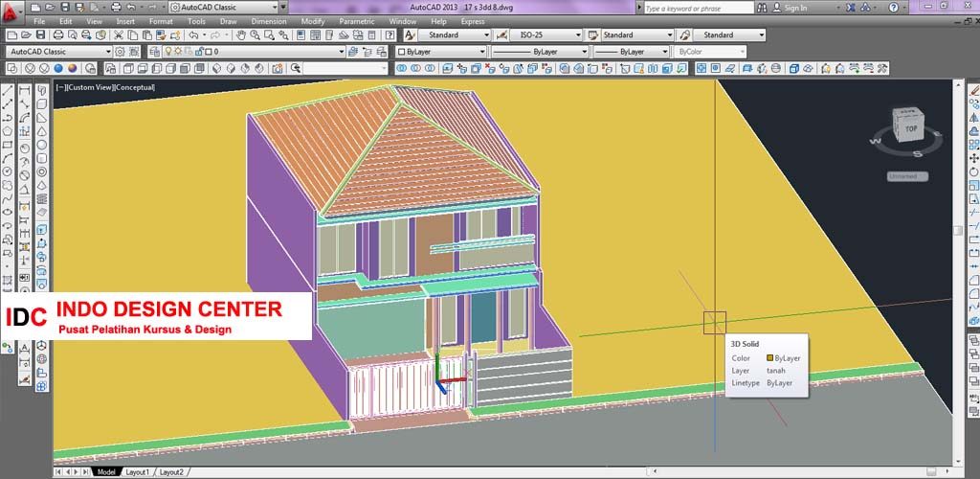Toggle layer 0 on/off lightbulb
980x479 pixels.
tap(168, 52)
